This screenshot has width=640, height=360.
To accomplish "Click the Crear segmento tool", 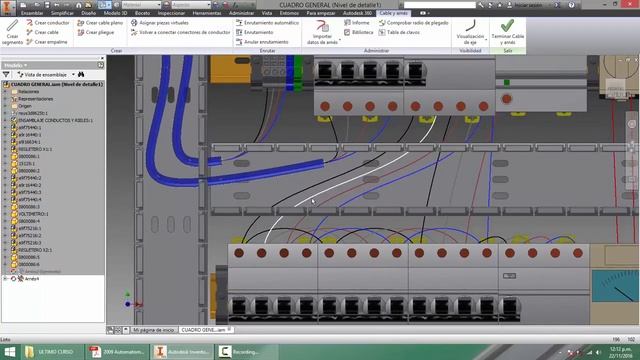I will click(12, 32).
